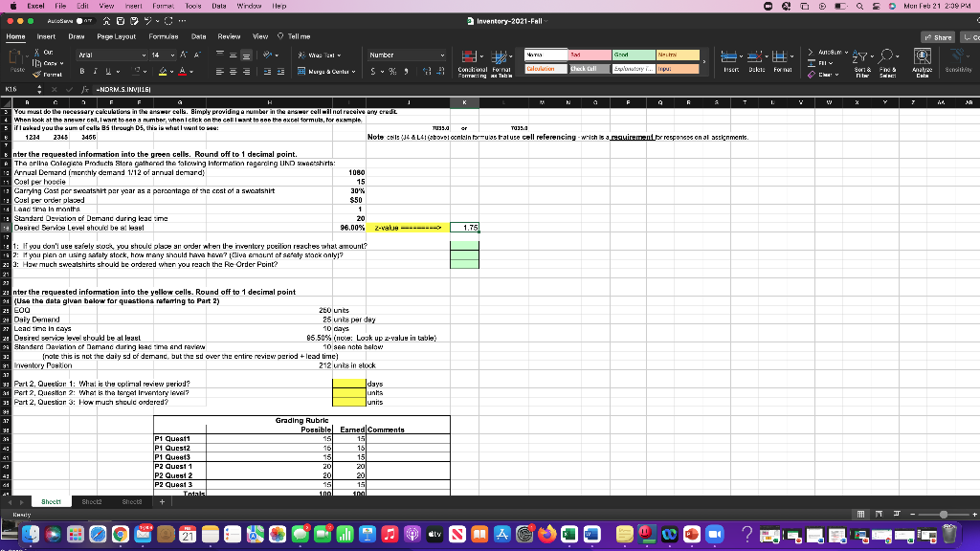980x551 pixels.
Task: Click the Name Box showing K16
Action: coord(20,89)
